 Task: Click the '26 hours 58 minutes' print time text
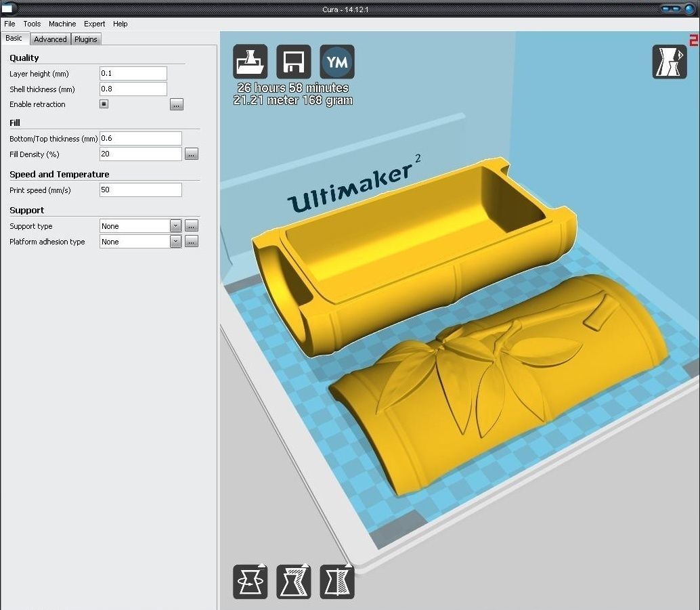293,88
